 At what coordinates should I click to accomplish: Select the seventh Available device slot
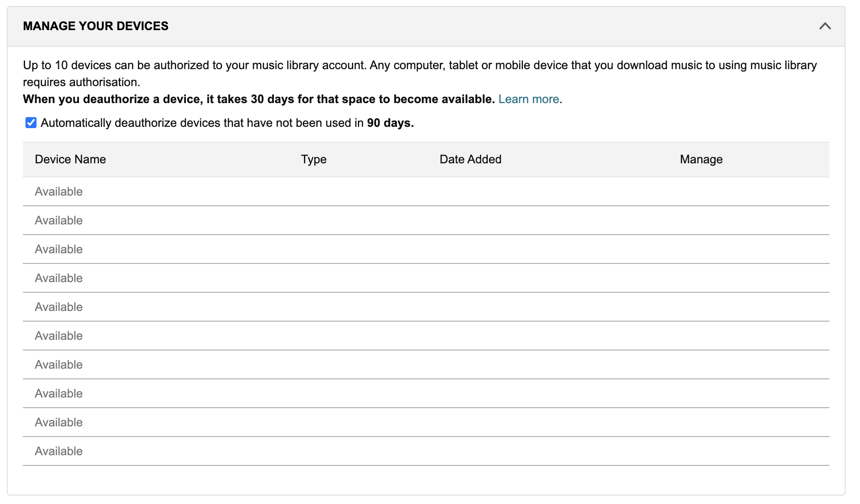click(59, 365)
